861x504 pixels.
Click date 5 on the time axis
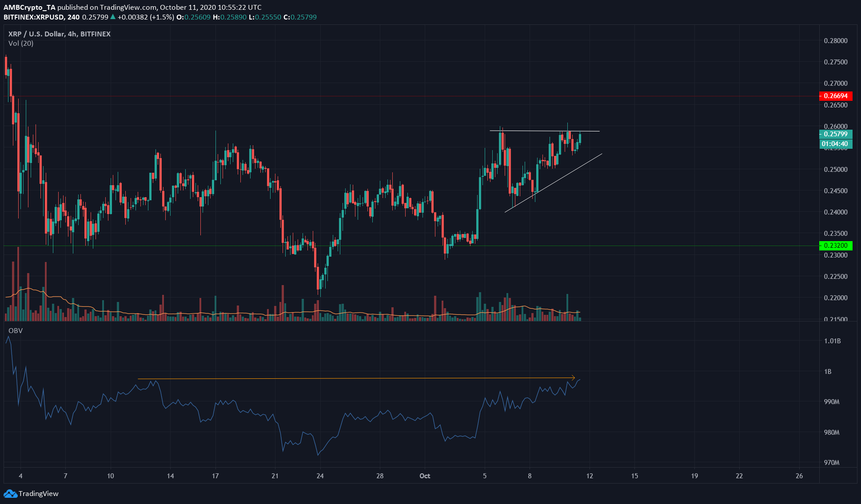pyautogui.click(x=485, y=476)
